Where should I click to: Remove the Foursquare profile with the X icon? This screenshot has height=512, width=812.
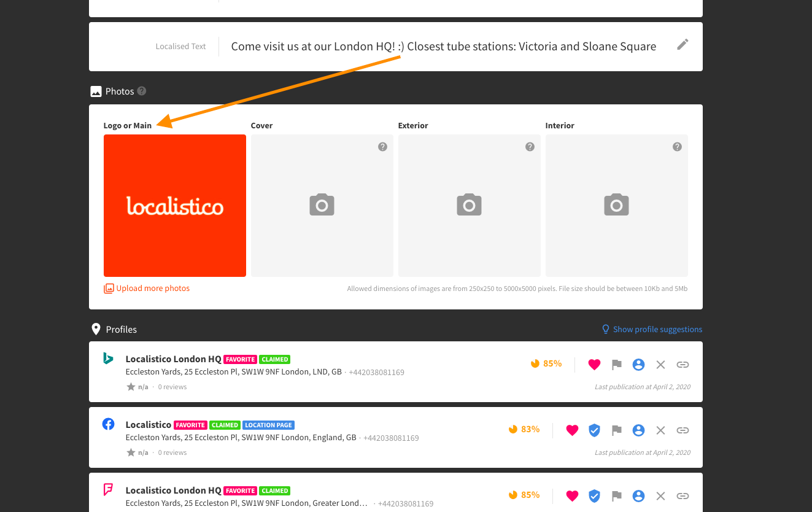(x=660, y=496)
